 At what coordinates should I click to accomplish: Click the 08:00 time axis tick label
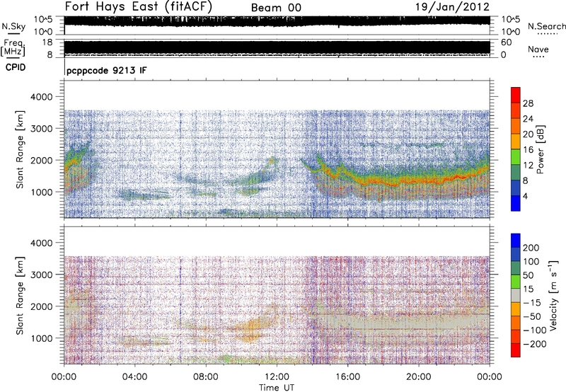pyautogui.click(x=205, y=377)
